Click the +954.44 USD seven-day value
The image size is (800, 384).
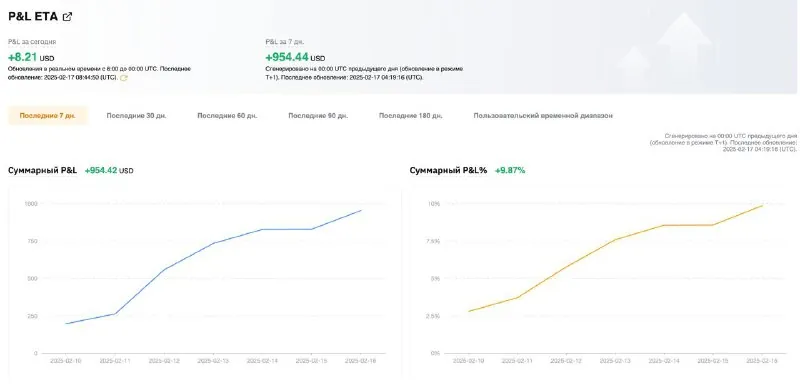pyautogui.click(x=295, y=57)
